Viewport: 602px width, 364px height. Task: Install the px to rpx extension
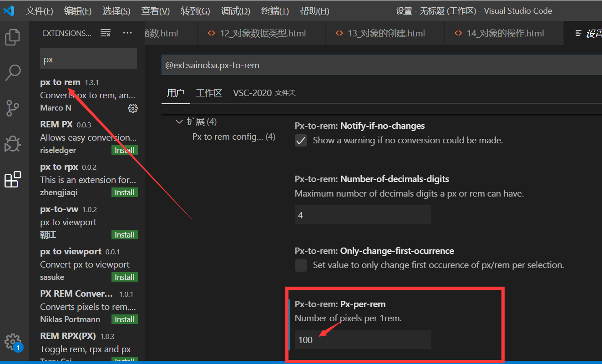coord(124,192)
